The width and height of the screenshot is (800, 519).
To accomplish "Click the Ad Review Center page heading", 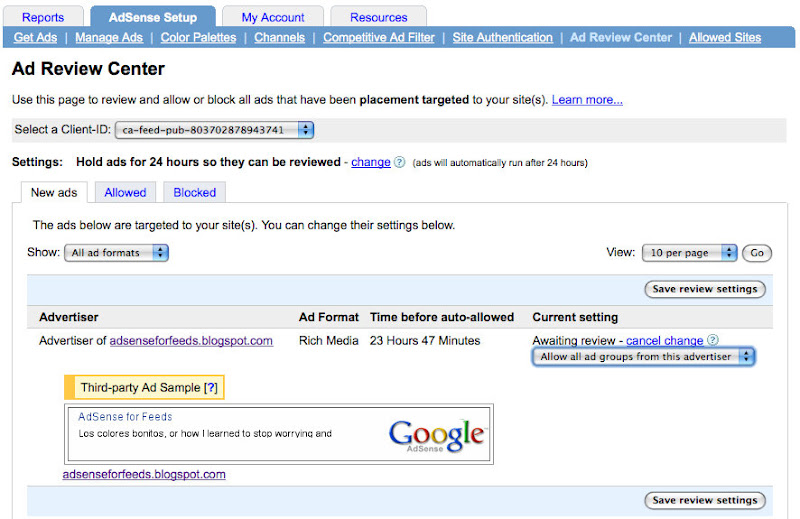I will (x=88, y=69).
